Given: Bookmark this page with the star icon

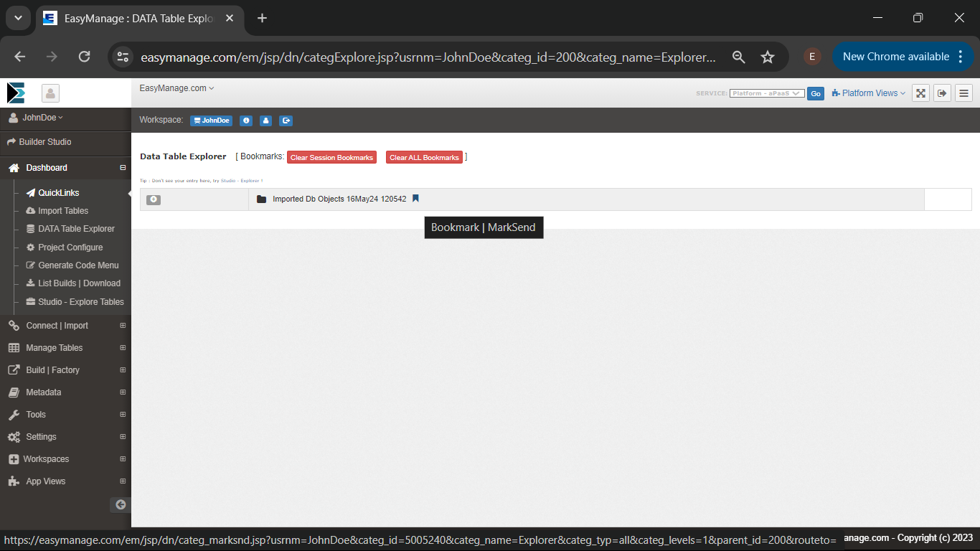Looking at the screenshot, I should pos(768,57).
